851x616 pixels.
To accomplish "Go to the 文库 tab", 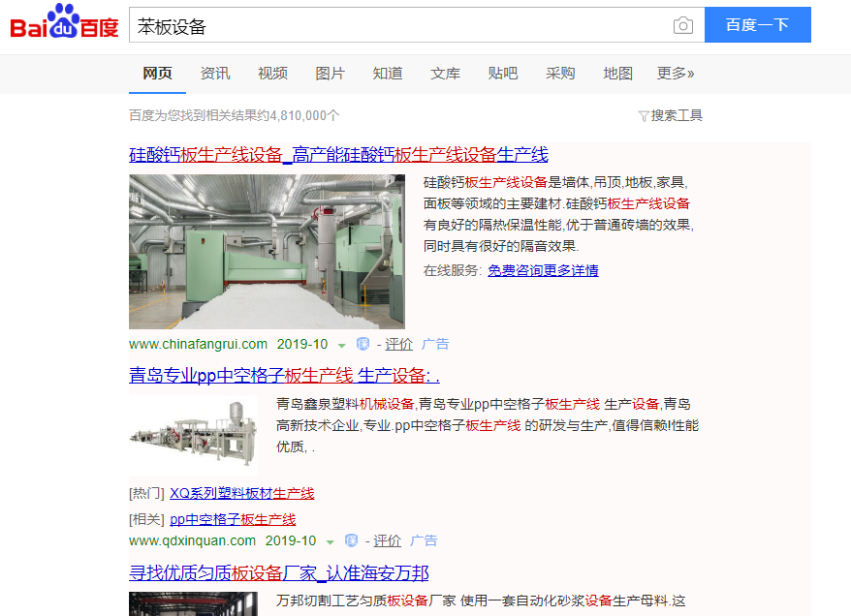I will point(445,74).
